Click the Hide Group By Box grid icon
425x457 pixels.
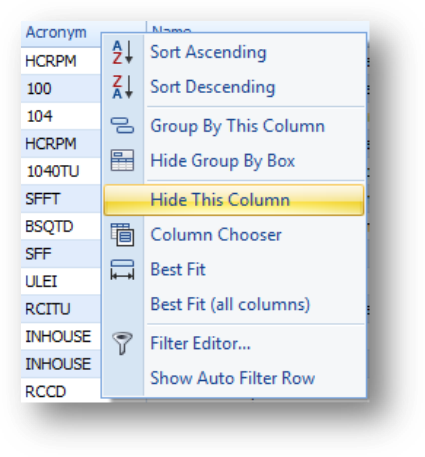(122, 160)
